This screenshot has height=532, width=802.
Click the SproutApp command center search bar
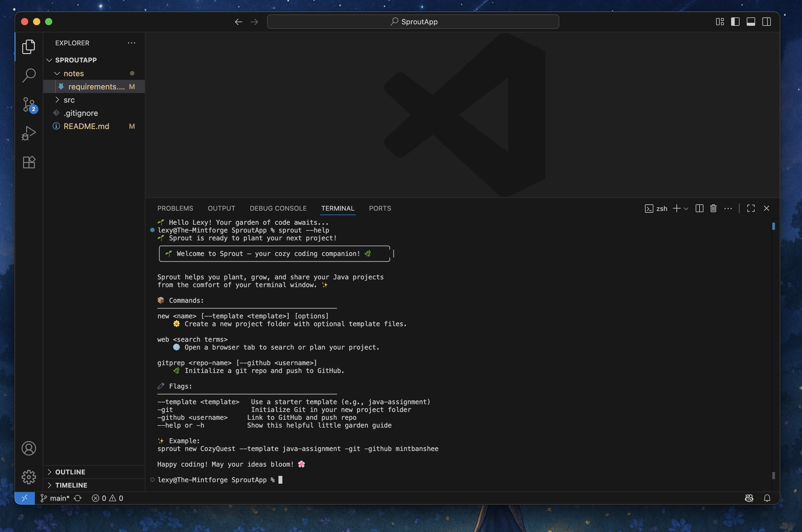[412, 21]
